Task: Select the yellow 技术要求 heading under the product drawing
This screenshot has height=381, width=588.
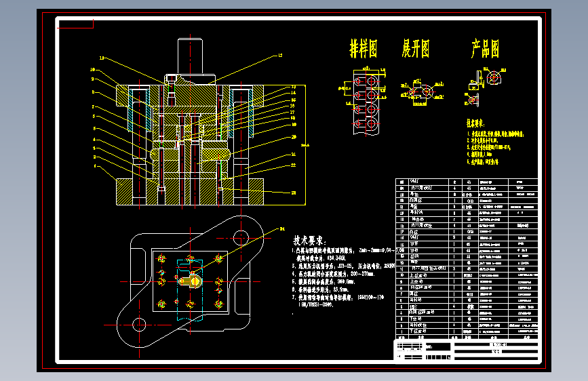Action: click(x=475, y=123)
